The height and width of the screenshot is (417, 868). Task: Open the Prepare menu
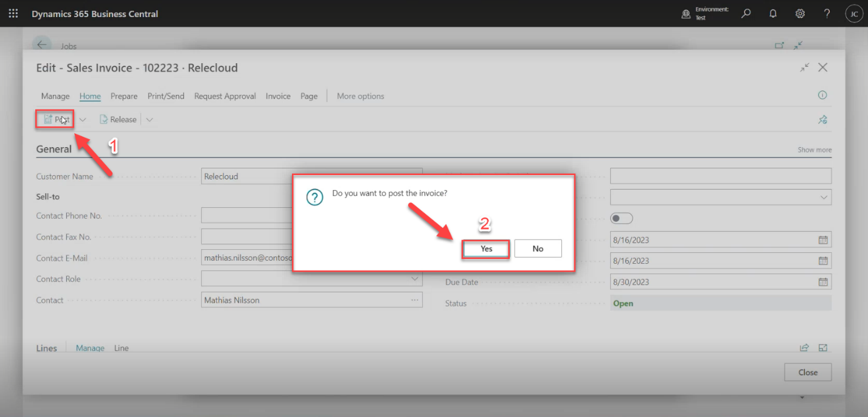[x=124, y=96]
